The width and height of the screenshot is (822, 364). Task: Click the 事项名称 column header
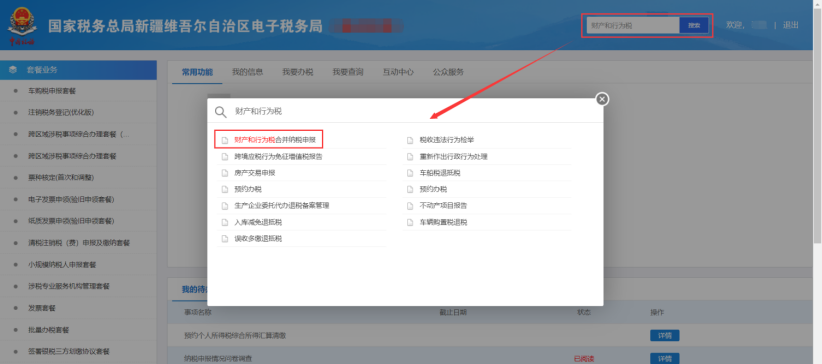[198, 312]
